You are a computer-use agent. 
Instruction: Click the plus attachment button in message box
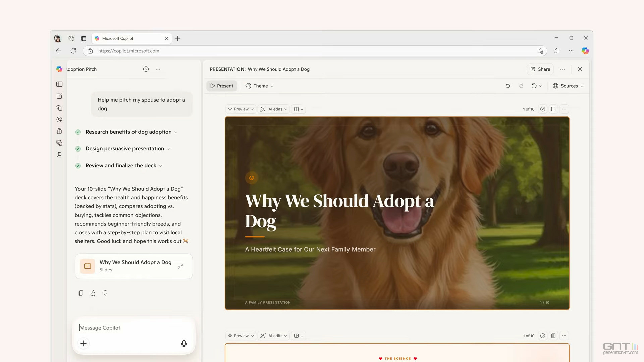[x=84, y=343]
